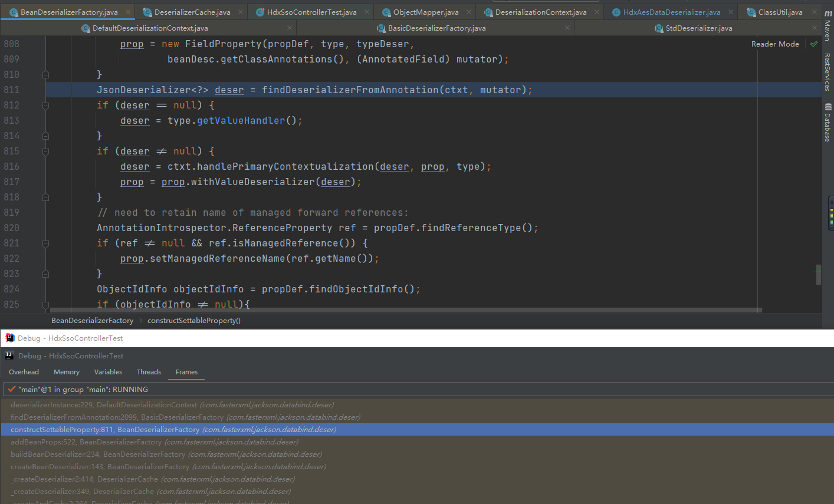
Task: Open the HdxAesDataDeserializer.java editor tab
Action: (x=672, y=12)
